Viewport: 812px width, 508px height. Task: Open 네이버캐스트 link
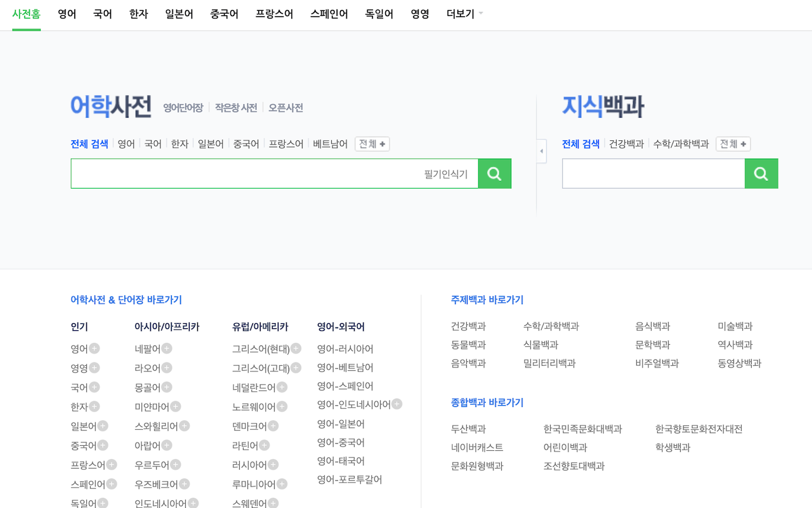(x=477, y=447)
